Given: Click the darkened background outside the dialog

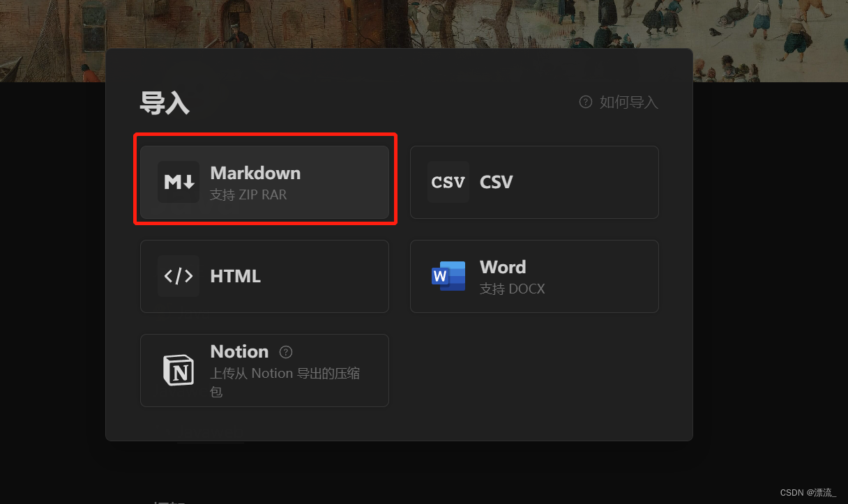Looking at the screenshot, I should click(52, 279).
